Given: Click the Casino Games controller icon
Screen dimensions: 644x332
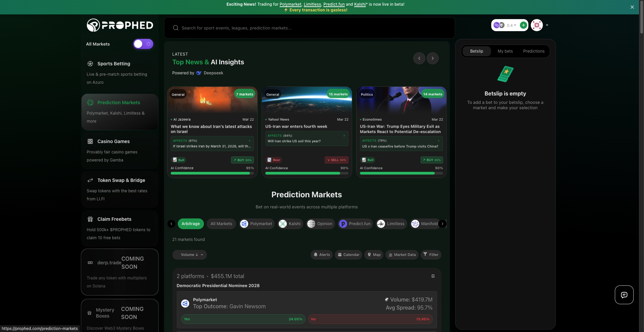Looking at the screenshot, I should coord(90,141).
